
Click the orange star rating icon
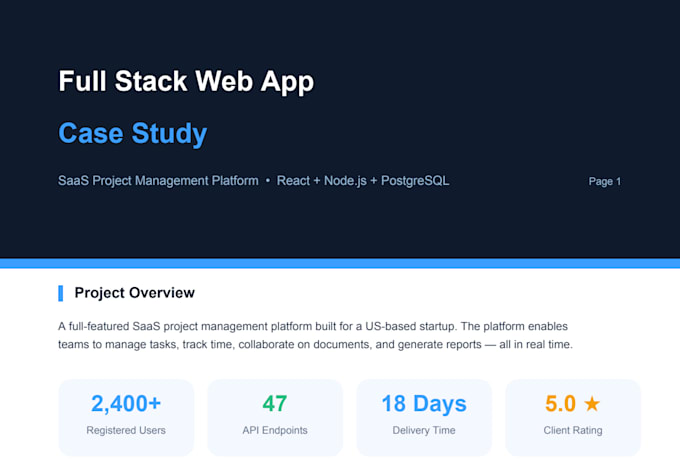592,403
